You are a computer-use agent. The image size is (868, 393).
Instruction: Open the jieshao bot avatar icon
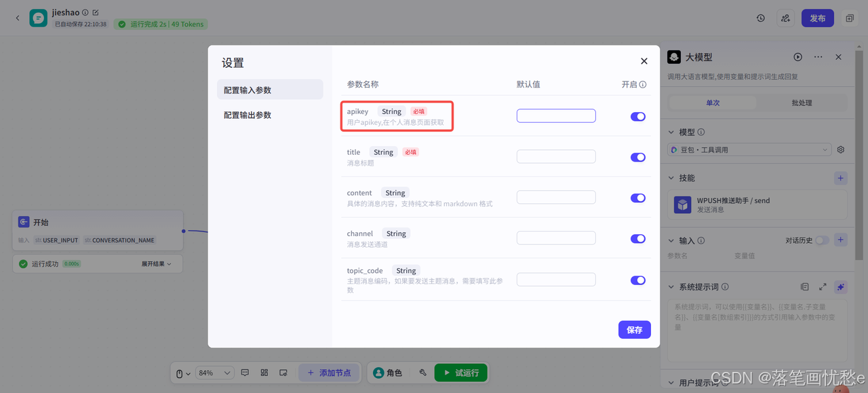pyautogui.click(x=39, y=18)
